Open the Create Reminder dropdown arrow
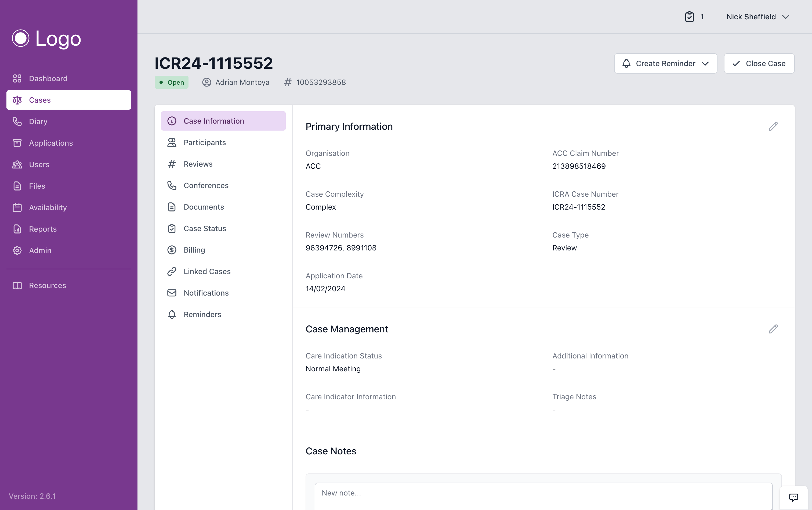Viewport: 812px width, 510px height. [705, 63]
